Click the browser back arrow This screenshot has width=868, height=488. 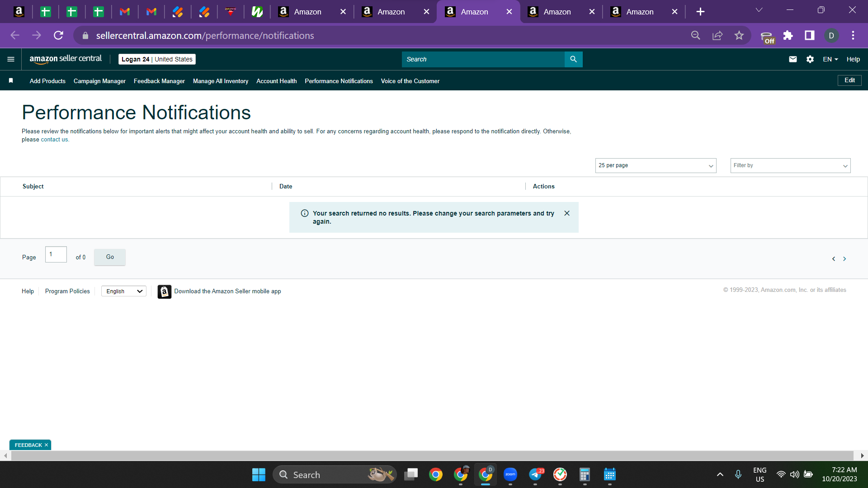(x=15, y=35)
